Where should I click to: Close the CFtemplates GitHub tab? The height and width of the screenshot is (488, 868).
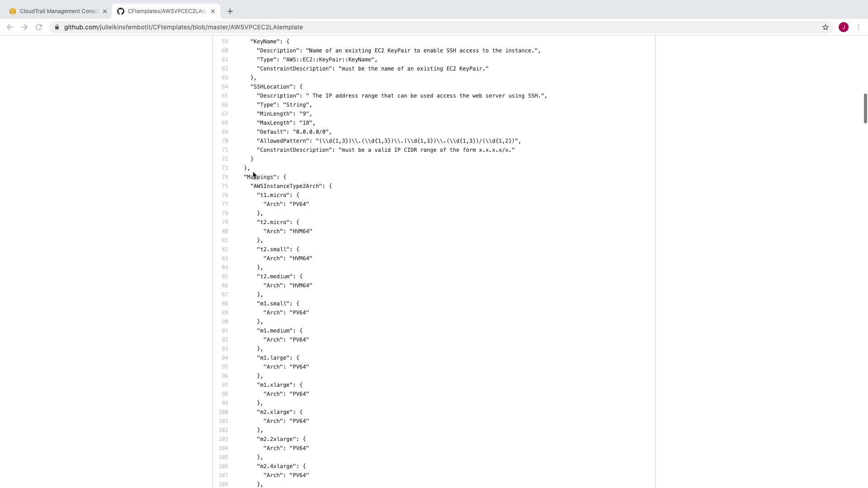(x=213, y=11)
